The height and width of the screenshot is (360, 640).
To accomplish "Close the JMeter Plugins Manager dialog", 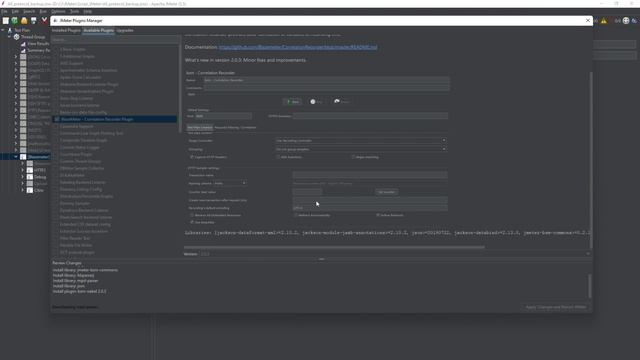I will coord(588,20).
